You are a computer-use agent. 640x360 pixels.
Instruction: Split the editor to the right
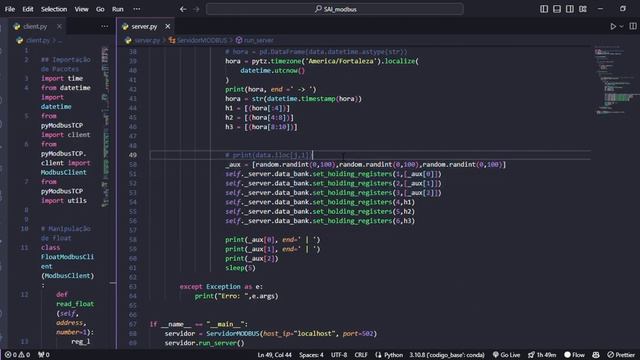tap(633, 27)
